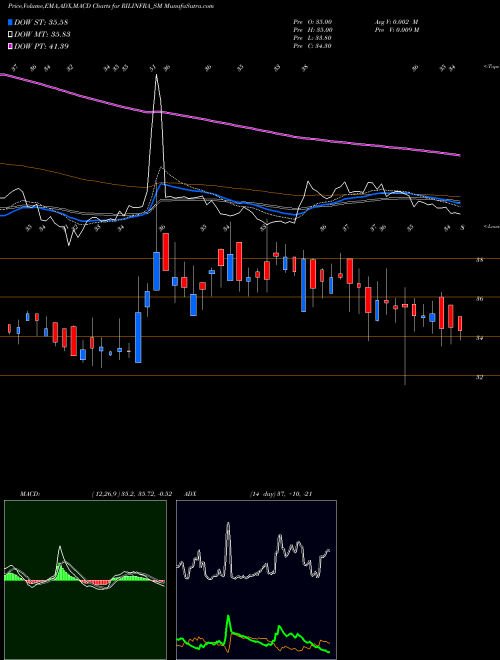Click the 36 price axis label
The width and height of the screenshot is (500, 660).
tap(479, 299)
